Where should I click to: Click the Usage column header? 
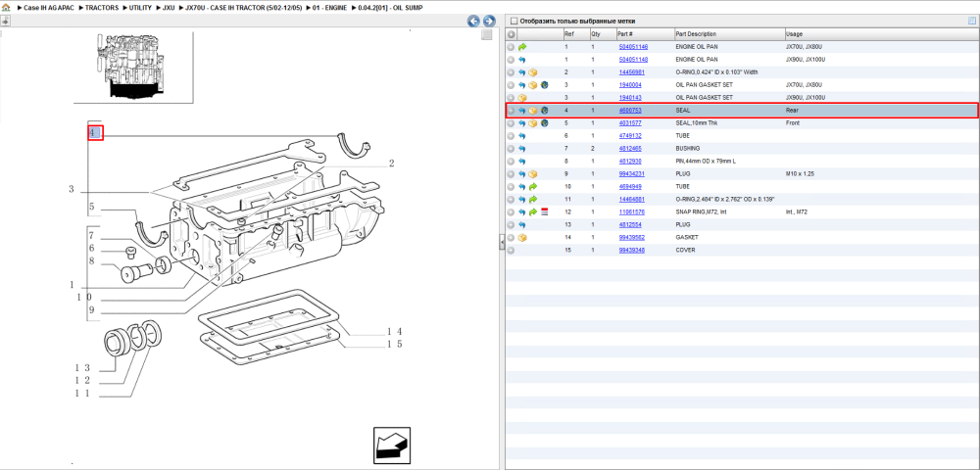[x=794, y=34]
